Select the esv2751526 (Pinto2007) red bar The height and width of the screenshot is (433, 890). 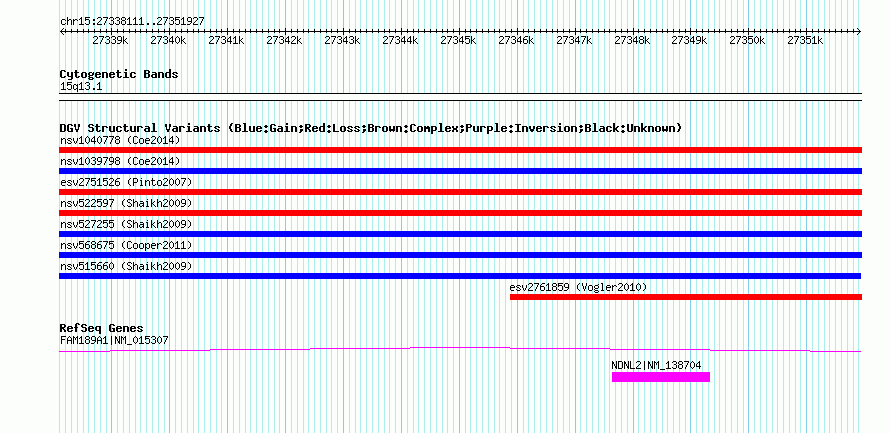[460, 192]
